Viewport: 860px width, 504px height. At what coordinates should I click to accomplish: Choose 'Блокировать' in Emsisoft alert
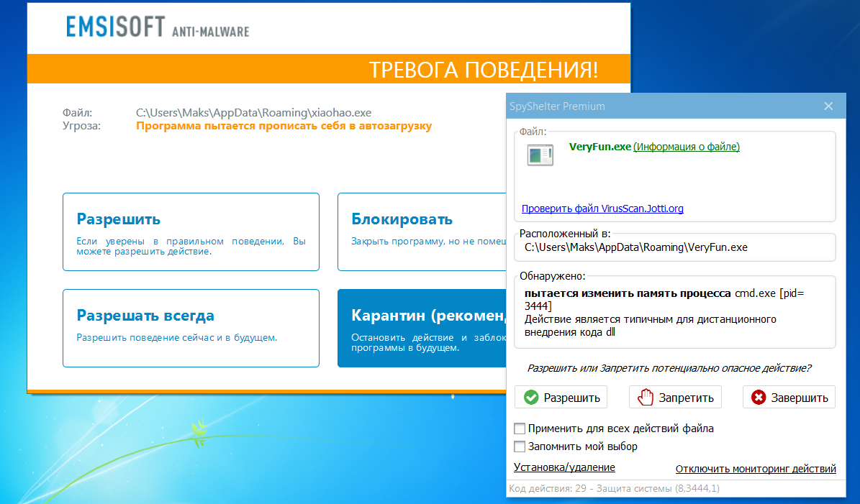pyautogui.click(x=422, y=232)
